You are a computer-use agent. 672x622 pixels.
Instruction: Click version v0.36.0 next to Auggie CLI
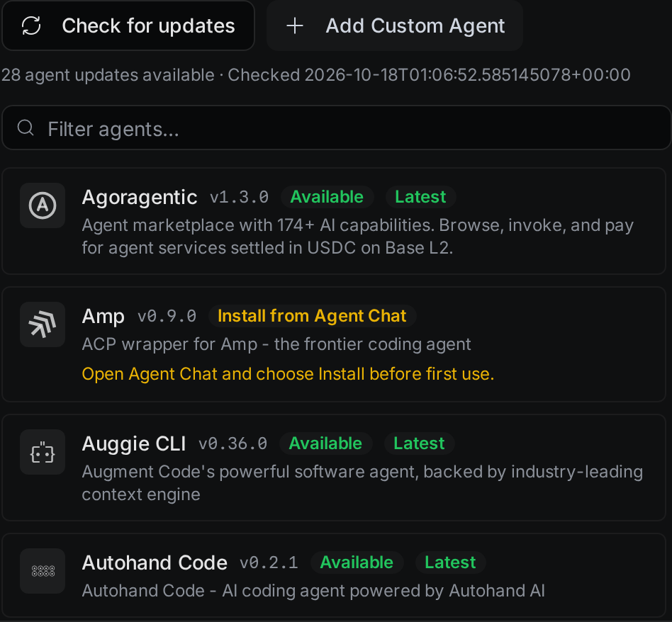[x=233, y=443]
